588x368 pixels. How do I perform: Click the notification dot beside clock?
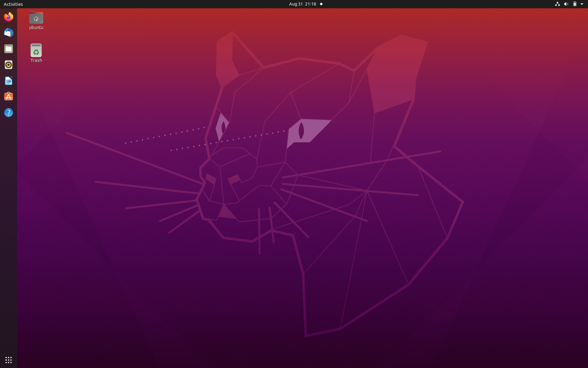[x=321, y=4]
